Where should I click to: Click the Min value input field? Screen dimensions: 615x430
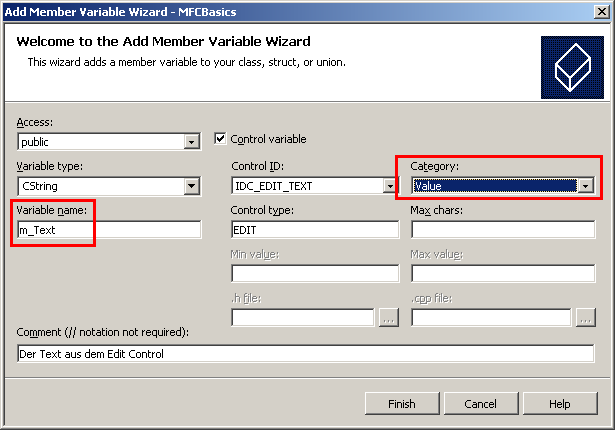pos(315,273)
